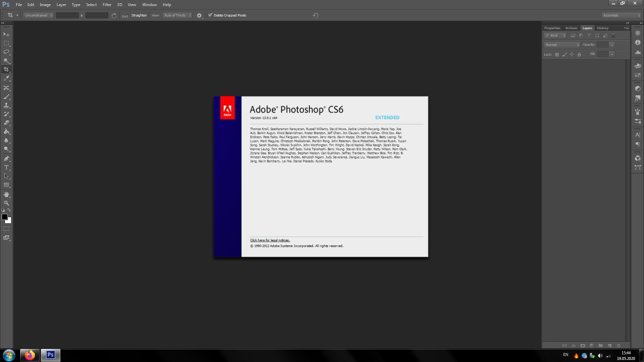Select the Horizontal Type tool

pos(7,167)
